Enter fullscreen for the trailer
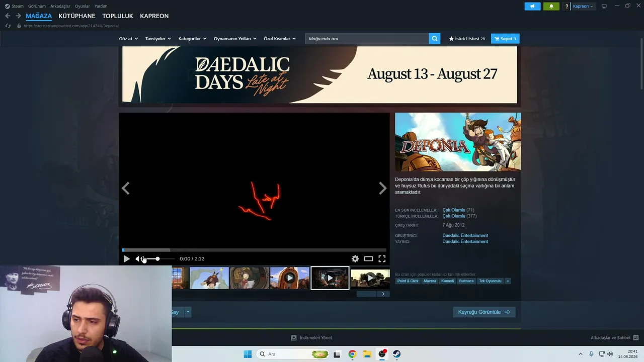This screenshot has width=644, height=362. tap(382, 259)
